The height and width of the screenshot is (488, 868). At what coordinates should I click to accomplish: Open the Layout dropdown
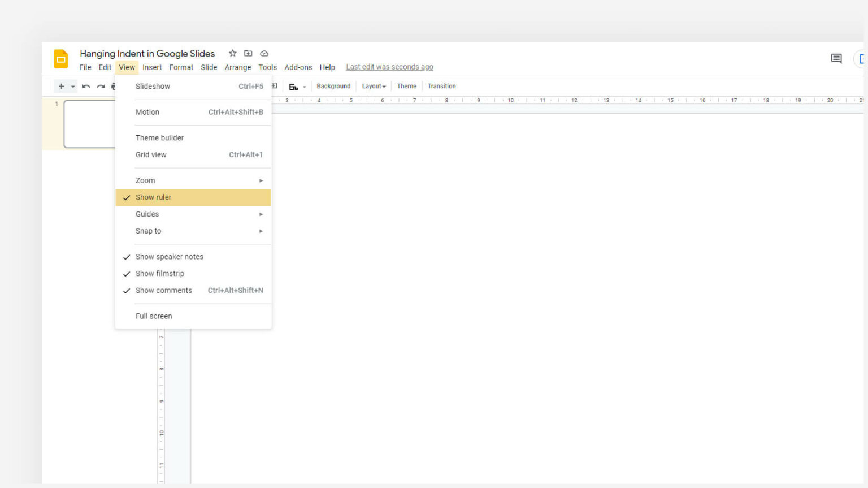pyautogui.click(x=374, y=86)
